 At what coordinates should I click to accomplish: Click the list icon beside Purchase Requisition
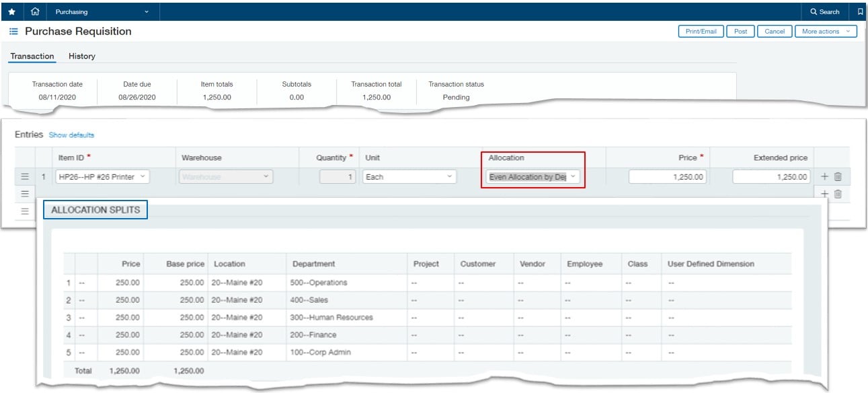point(13,32)
